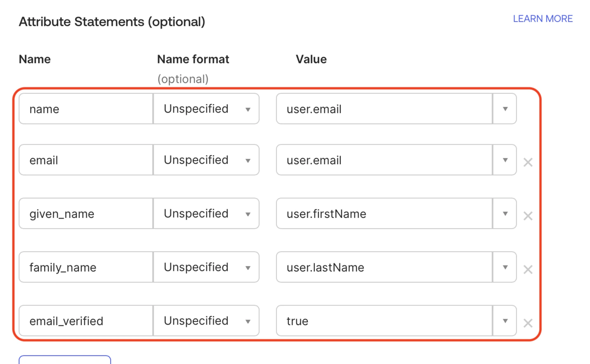Remove the email attribute row

[528, 162]
